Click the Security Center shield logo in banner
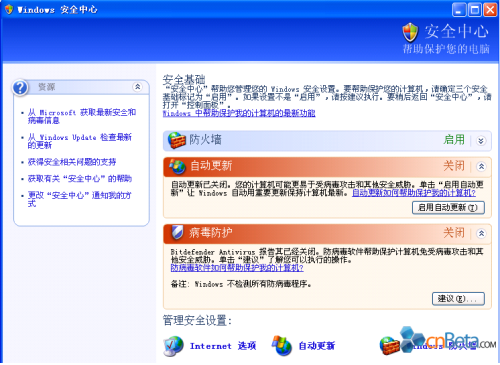 pyautogui.click(x=410, y=32)
